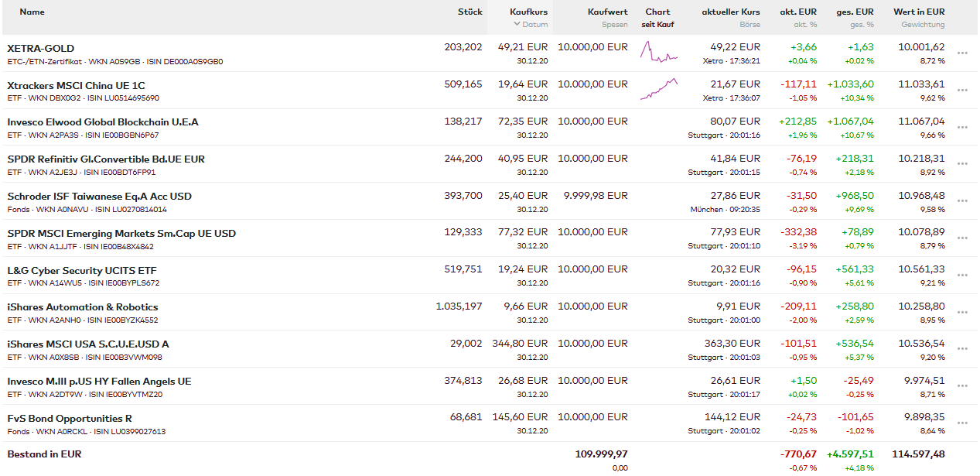Click the Stück column header

(x=470, y=12)
